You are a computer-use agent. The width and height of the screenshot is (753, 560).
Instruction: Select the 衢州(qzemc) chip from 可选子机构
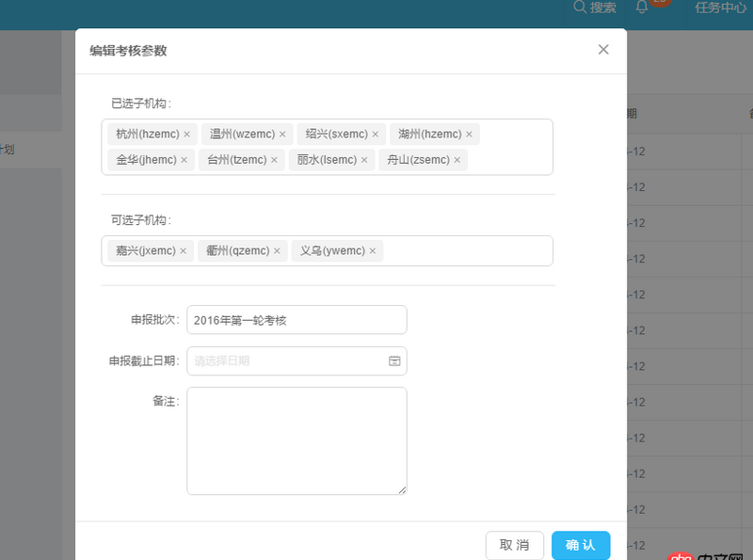(x=237, y=250)
